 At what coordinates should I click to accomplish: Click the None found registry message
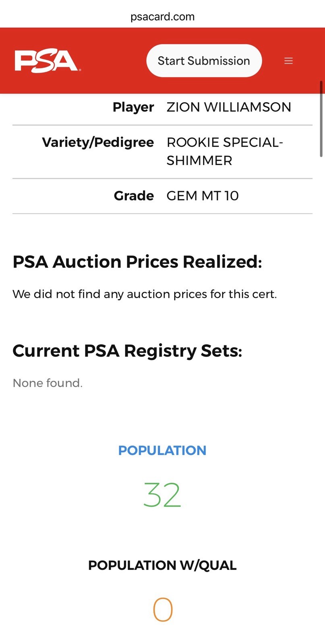[48, 383]
